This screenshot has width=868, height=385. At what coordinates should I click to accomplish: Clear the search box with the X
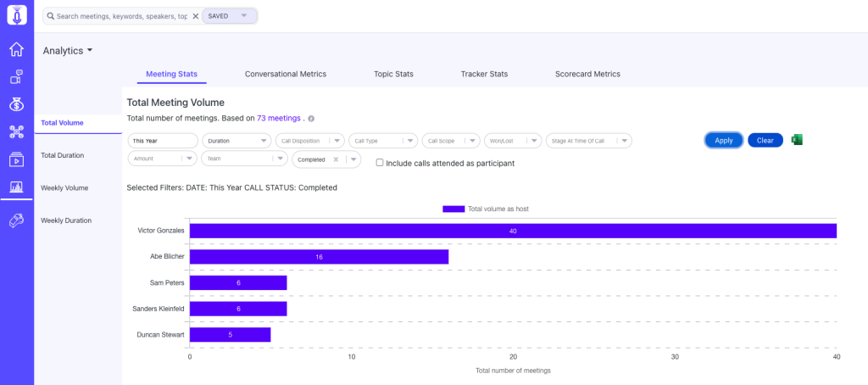[195, 16]
